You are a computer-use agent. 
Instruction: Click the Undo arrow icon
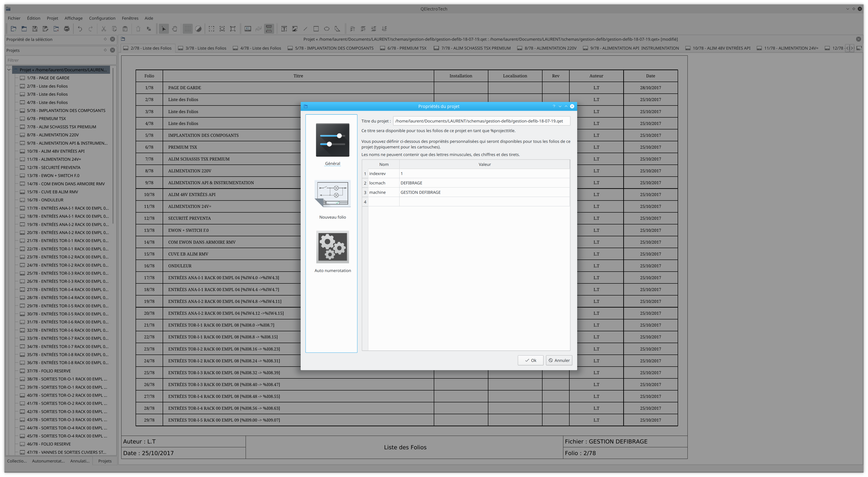[80, 29]
